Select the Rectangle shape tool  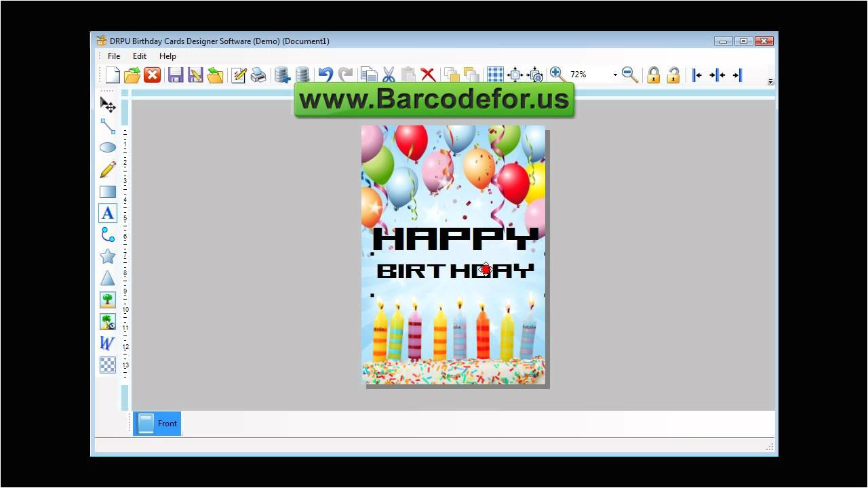coord(108,192)
